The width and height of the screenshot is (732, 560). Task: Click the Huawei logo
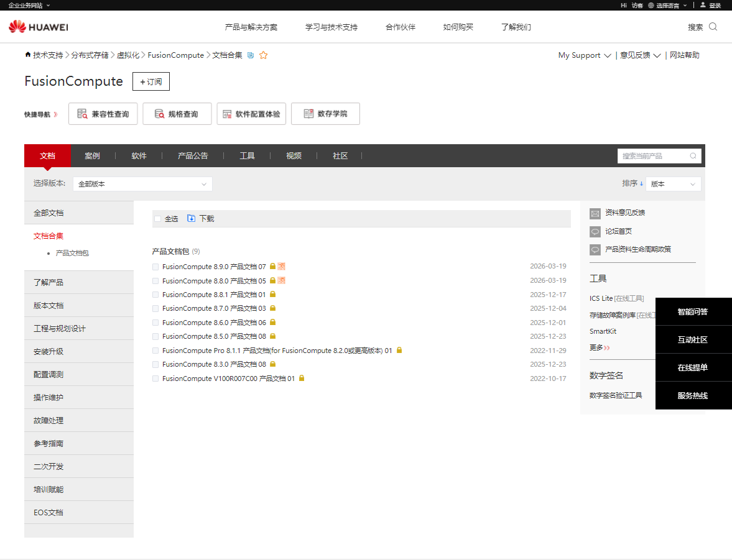(x=39, y=27)
